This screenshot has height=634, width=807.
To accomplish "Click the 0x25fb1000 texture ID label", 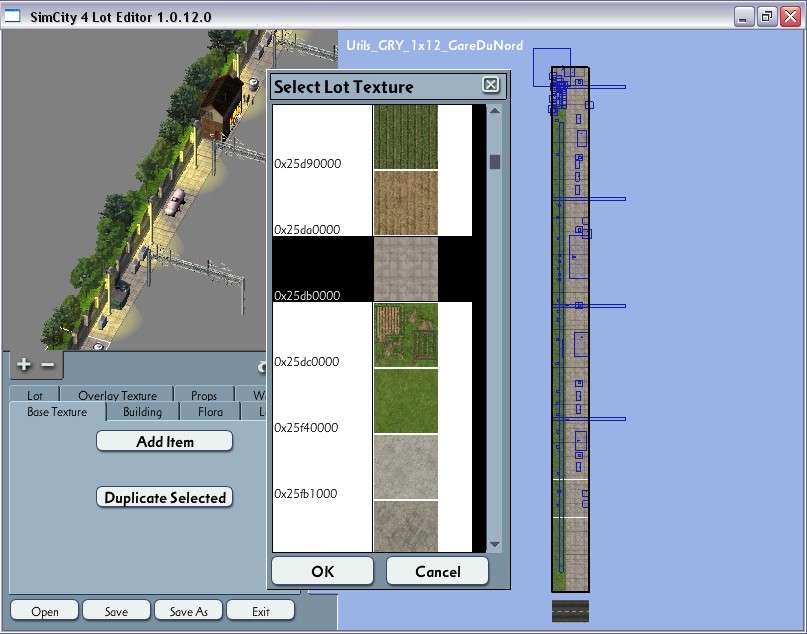I will tap(305, 494).
